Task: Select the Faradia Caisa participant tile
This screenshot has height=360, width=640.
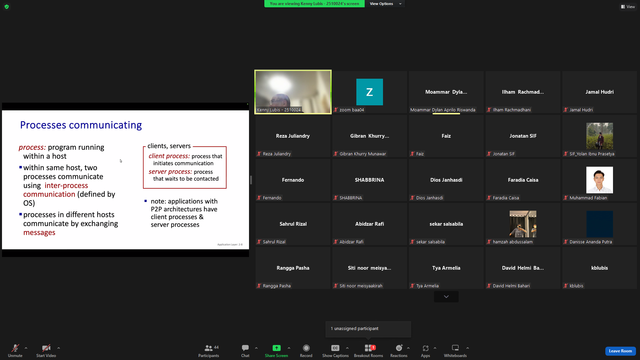Action: 522,180
